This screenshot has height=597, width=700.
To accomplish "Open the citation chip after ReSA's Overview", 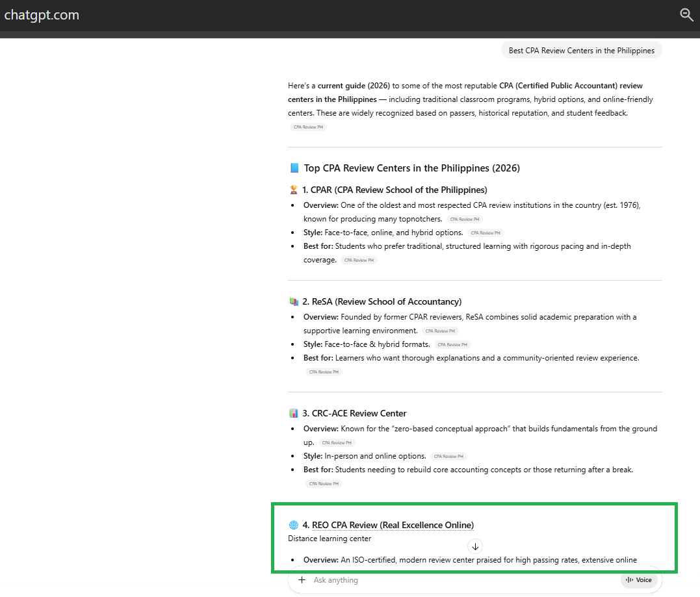I will pyautogui.click(x=440, y=331).
